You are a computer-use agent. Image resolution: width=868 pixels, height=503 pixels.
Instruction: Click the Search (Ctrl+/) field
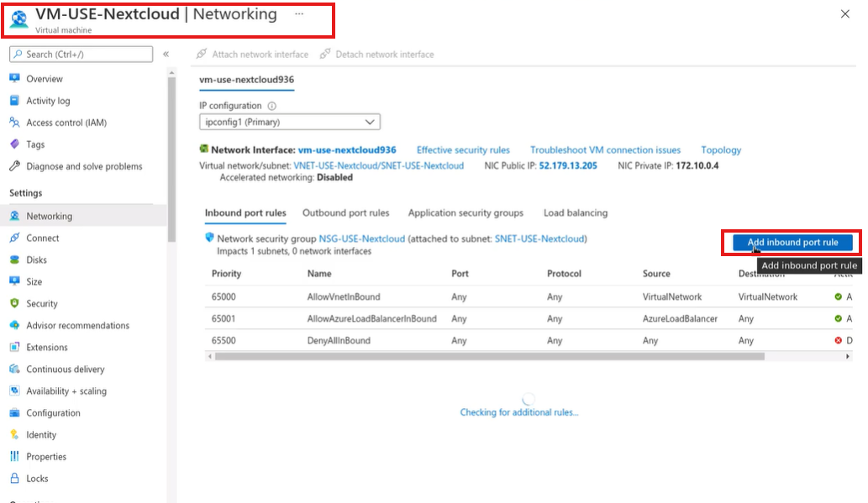coord(82,55)
